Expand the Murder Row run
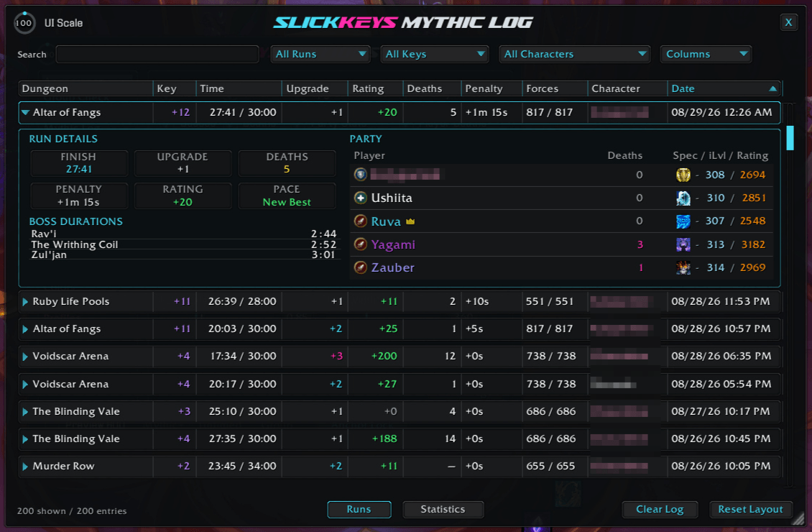Screen dimensions: 812x532 click(x=25, y=466)
